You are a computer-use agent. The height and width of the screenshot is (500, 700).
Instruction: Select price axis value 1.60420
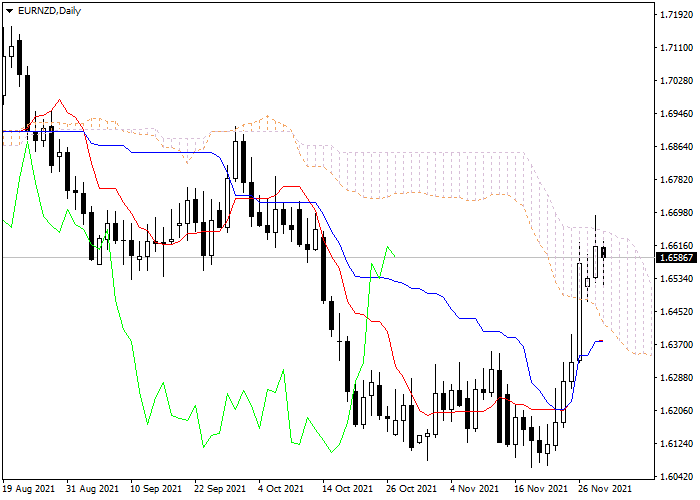pyautogui.click(x=677, y=477)
